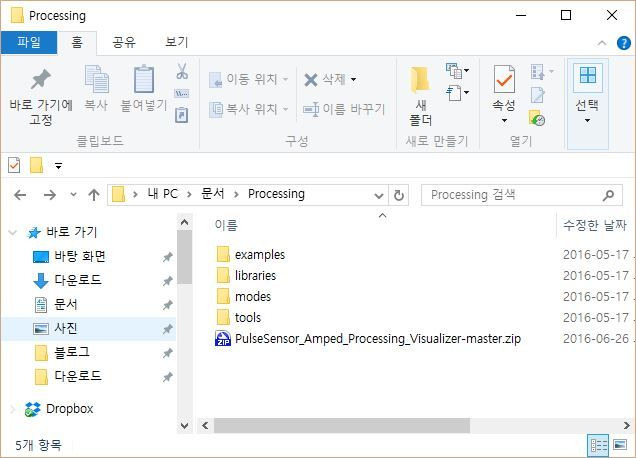Select the tools folder

tap(238, 318)
